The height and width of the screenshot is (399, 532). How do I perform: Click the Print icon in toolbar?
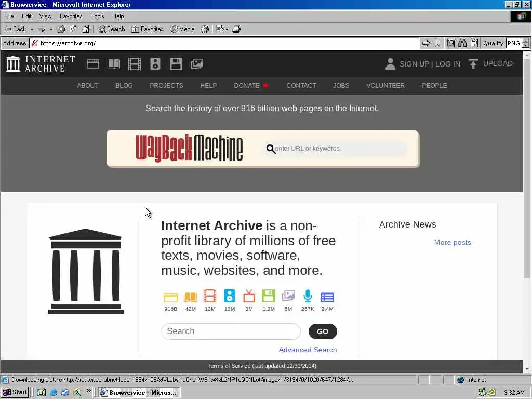[236, 29]
